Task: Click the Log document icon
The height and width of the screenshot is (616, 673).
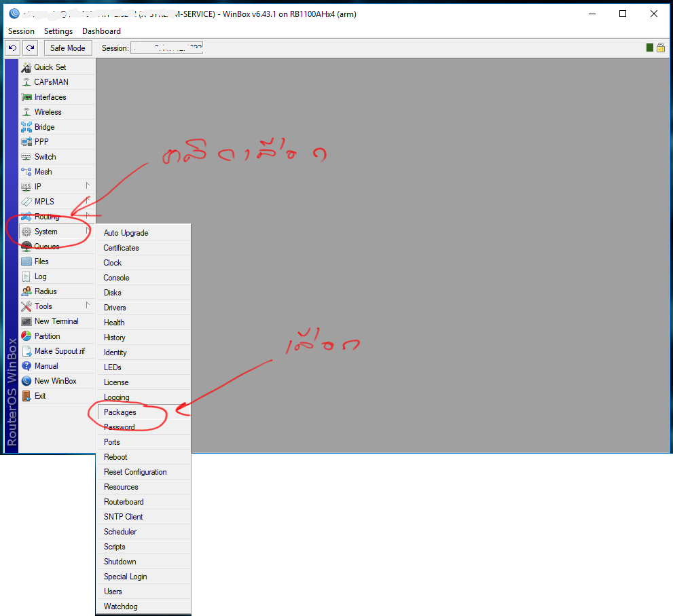Action: [x=26, y=276]
